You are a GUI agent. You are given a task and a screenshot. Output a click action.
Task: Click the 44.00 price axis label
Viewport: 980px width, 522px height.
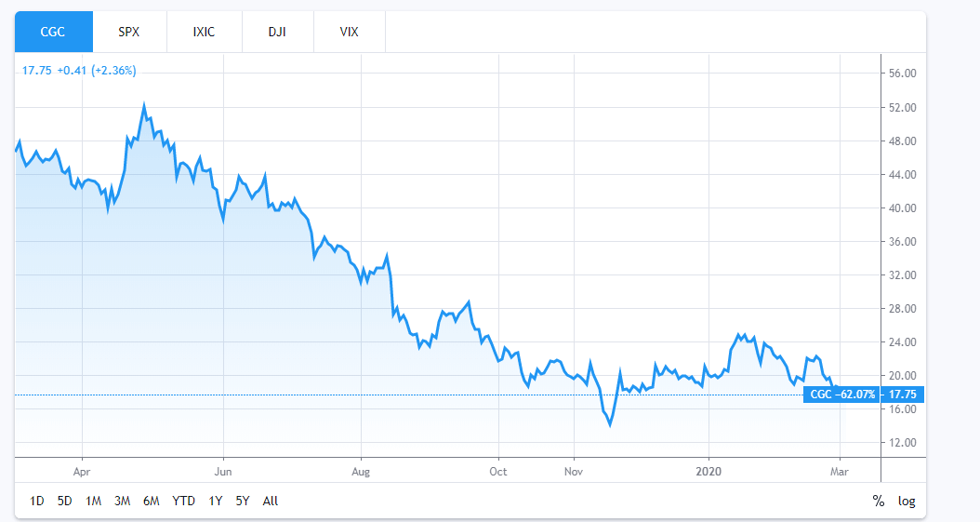click(903, 175)
